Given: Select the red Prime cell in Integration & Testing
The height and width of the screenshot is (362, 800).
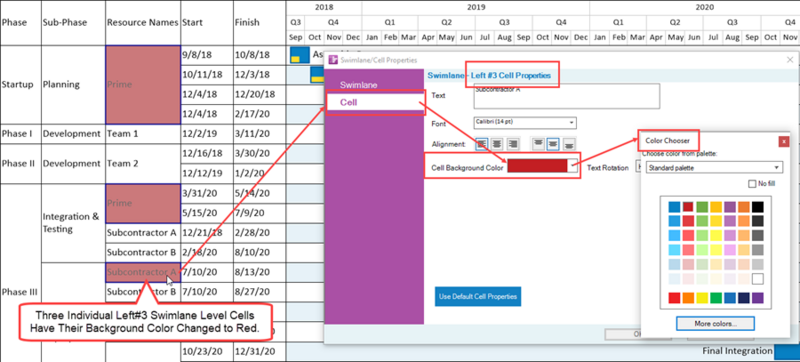Looking at the screenshot, I should pyautogui.click(x=143, y=203).
